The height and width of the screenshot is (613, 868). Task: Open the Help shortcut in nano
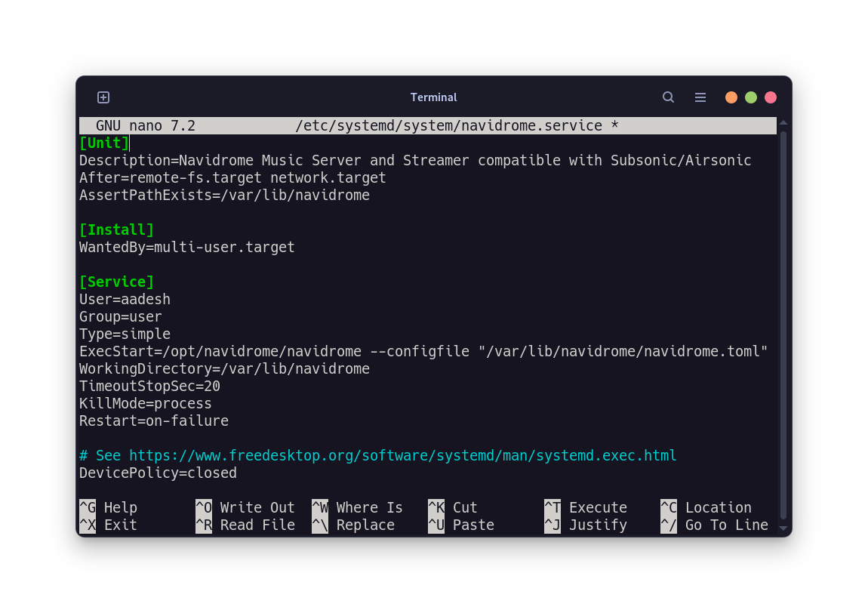click(109, 507)
